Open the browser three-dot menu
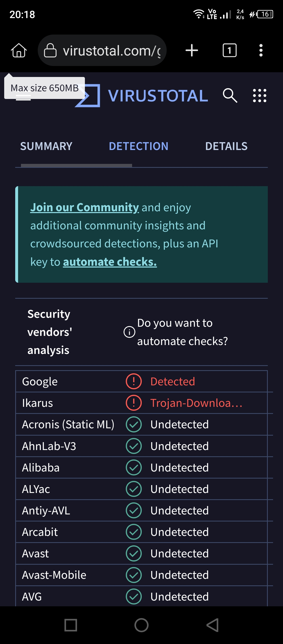The image size is (283, 644). (261, 50)
